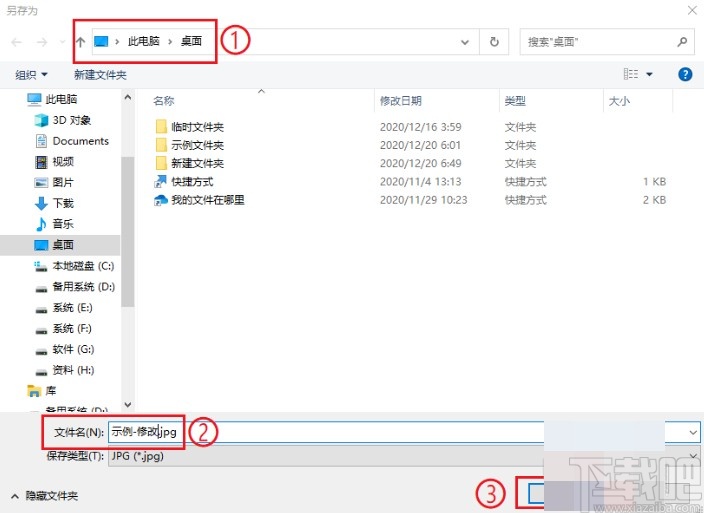Click the search magnifier icon
Image resolution: width=704 pixels, height=513 pixels.
tap(682, 42)
